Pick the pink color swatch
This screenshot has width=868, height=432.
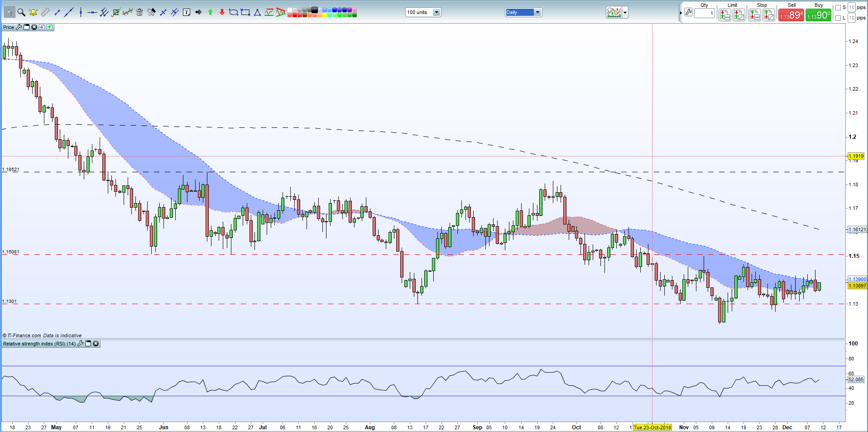[355, 10]
